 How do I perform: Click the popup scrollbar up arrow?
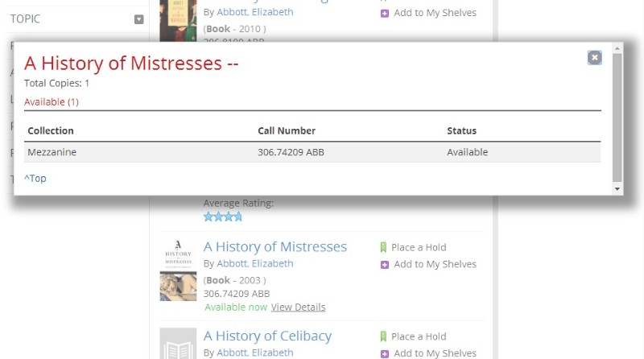coord(617,48)
